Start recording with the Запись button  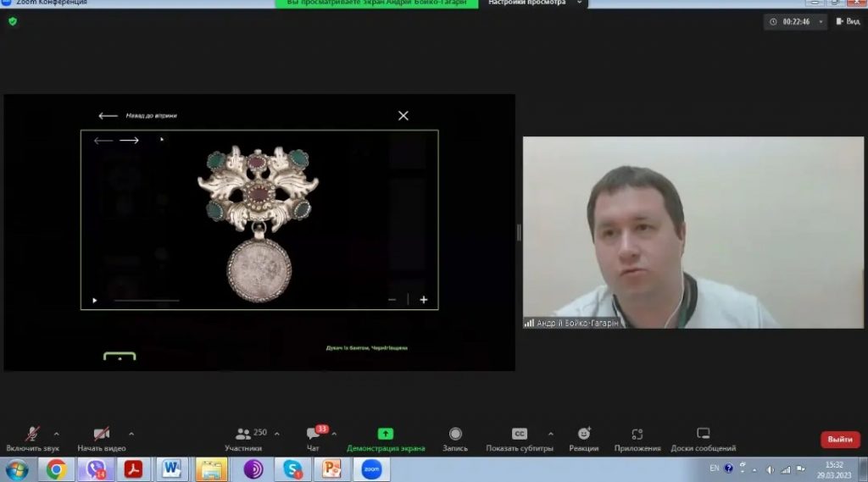click(455, 435)
